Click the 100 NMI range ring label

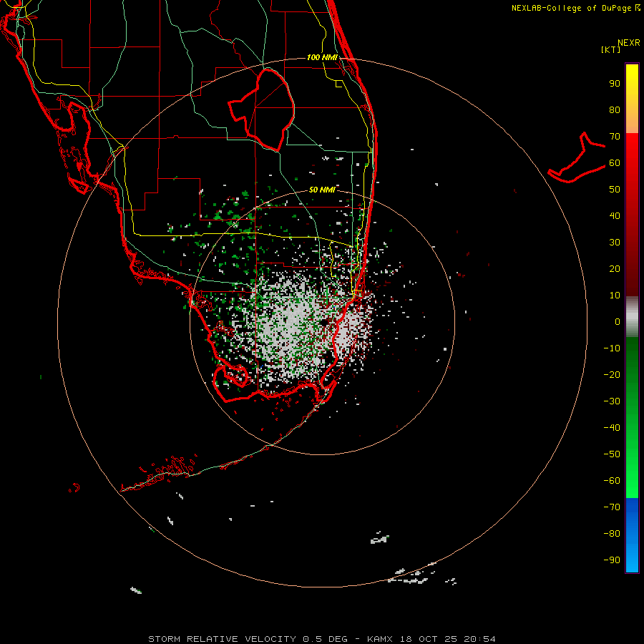click(x=322, y=57)
